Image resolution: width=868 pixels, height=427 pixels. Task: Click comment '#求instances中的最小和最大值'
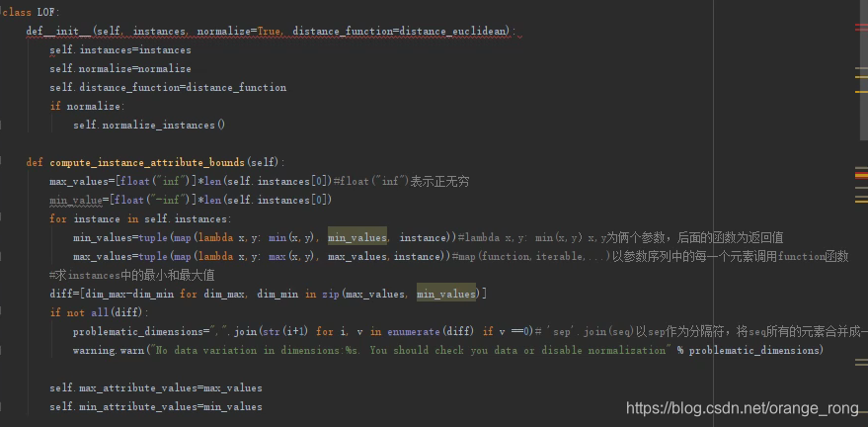pyautogui.click(x=131, y=275)
